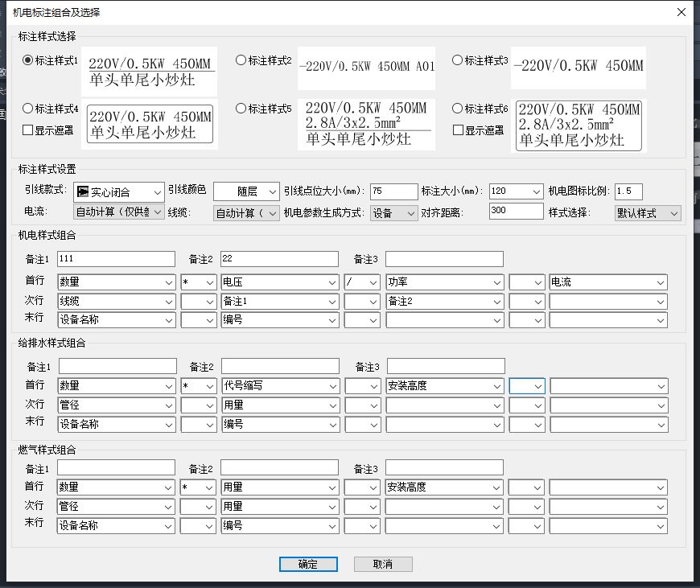Click 机电 备注2 field containing 22
The height and width of the screenshot is (588, 700).
279,258
